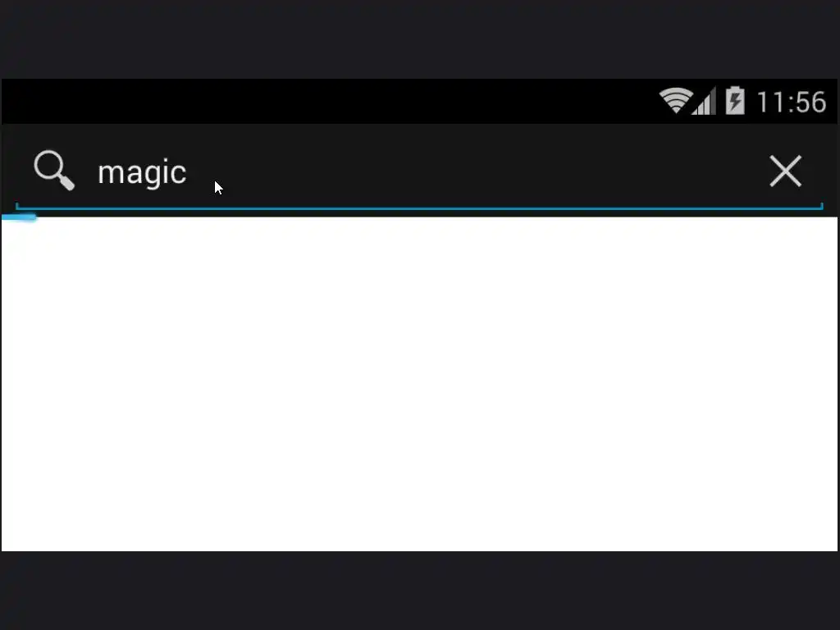The image size is (840, 630).
Task: Tap the Wi-Fi status icon
Action: click(676, 101)
